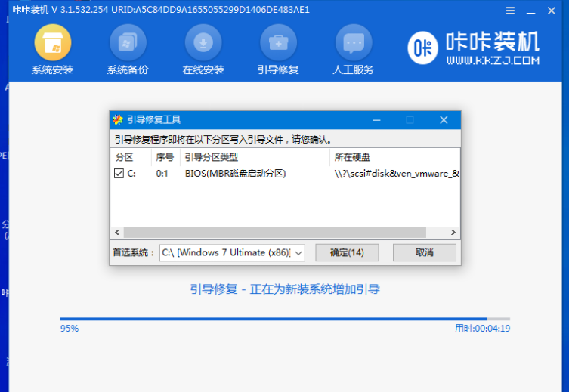Click the 所在硬盘 column header
Image resolution: width=569 pixels, height=392 pixels.
pos(352,157)
